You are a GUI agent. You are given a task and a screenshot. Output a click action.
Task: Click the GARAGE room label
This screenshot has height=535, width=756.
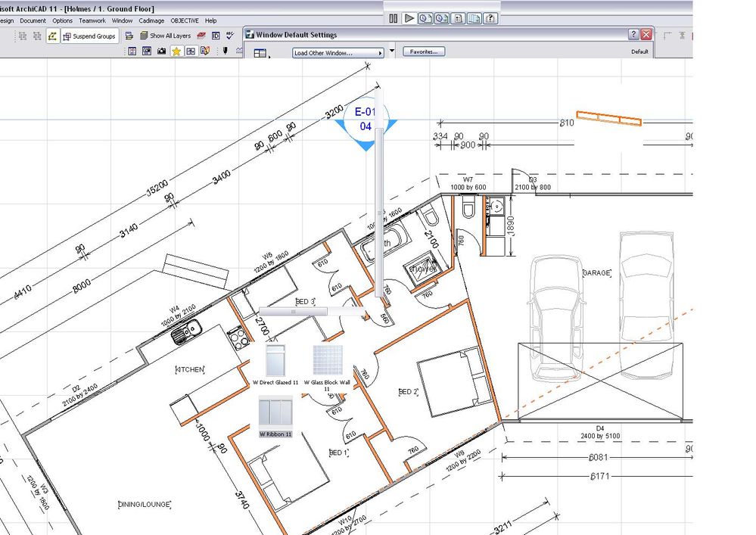597,273
